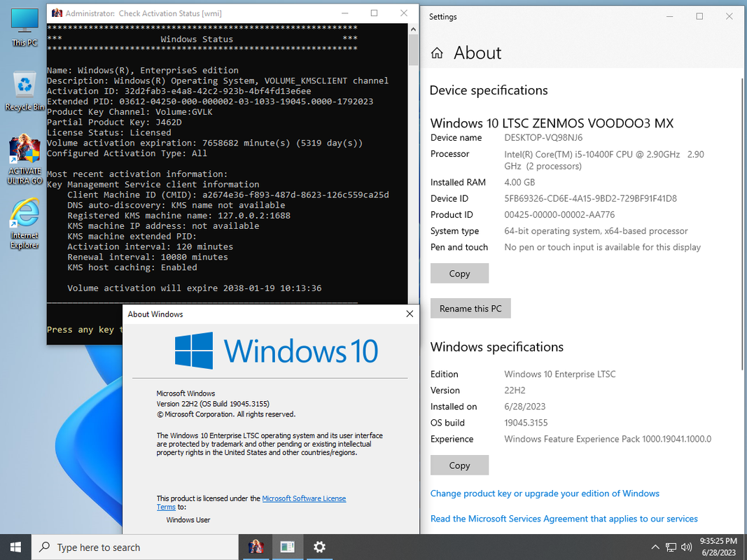This screenshot has height=560, width=747.
Task: Show hidden system tray icons chevron
Action: pyautogui.click(x=655, y=547)
